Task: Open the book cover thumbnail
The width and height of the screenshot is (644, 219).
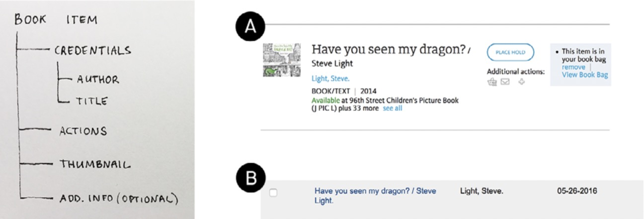Action: coord(281,60)
